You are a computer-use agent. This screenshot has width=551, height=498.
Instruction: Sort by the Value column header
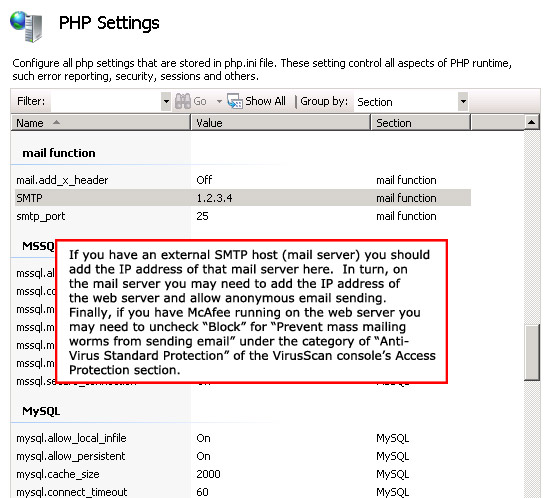tap(280, 123)
